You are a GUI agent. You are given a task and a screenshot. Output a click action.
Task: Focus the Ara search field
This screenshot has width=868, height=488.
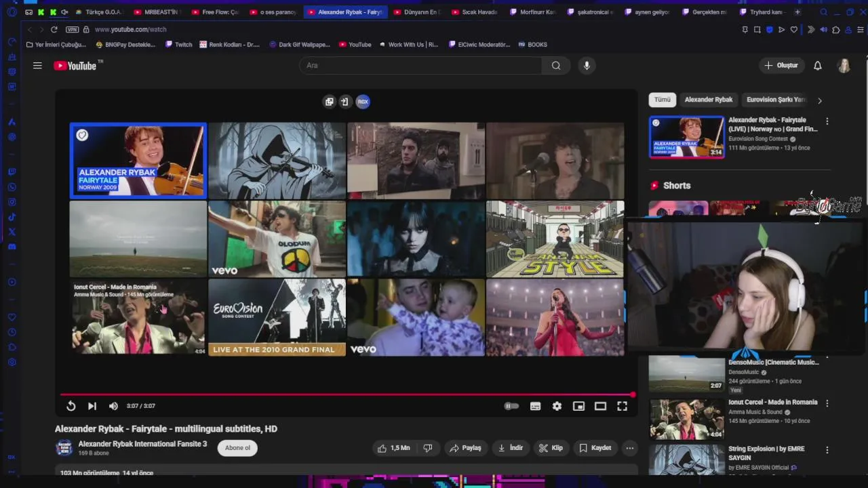(420, 66)
